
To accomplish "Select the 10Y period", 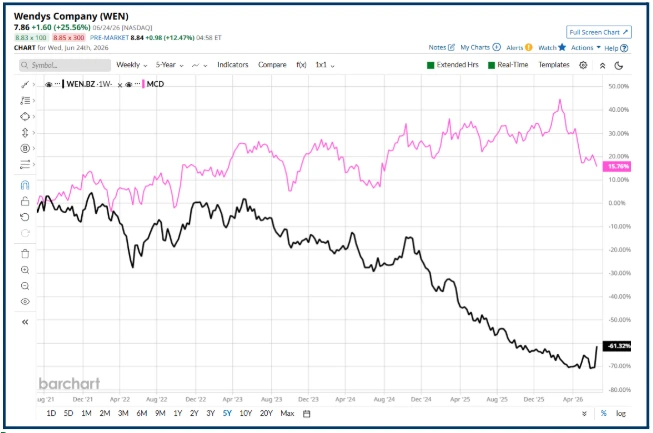I will [246, 413].
